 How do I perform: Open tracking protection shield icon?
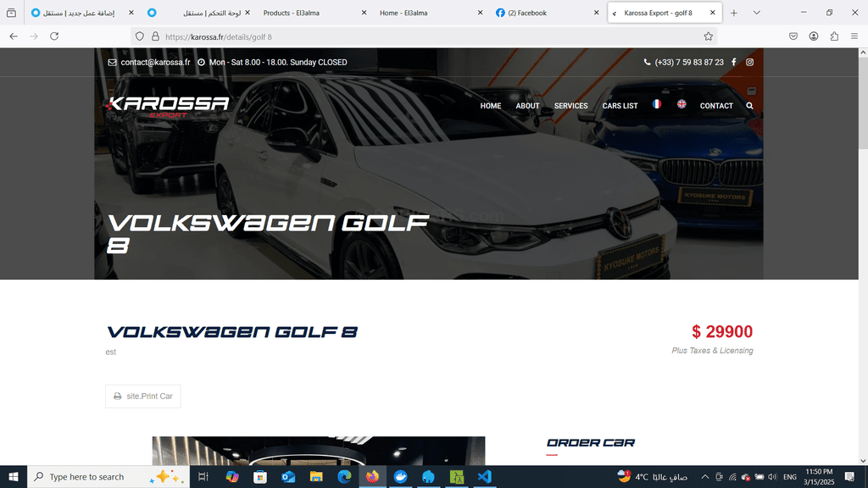click(140, 36)
